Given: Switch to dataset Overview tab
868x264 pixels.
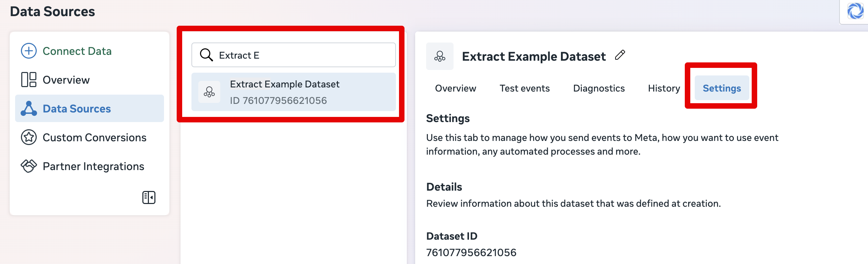Looking at the screenshot, I should point(456,88).
